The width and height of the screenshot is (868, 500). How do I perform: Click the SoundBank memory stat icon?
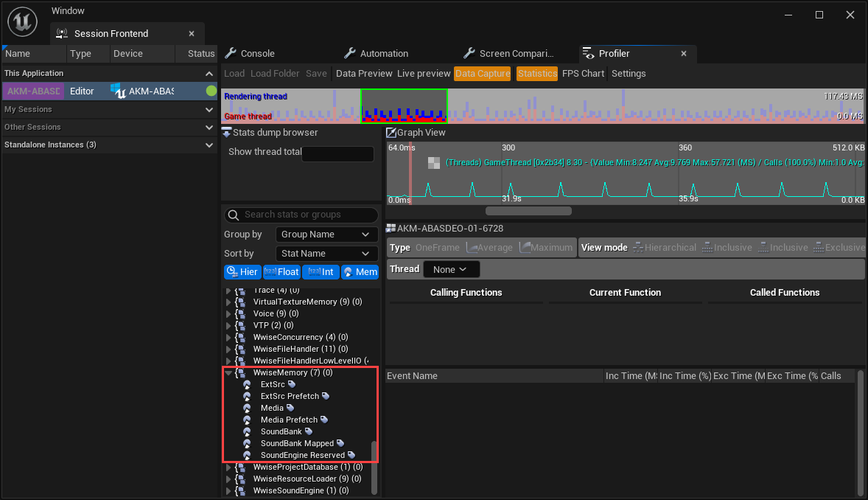(x=247, y=431)
